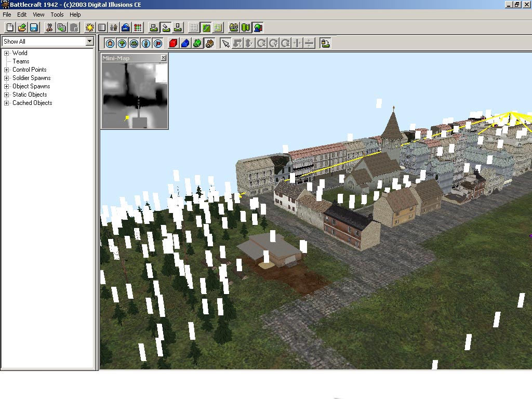The width and height of the screenshot is (532, 399).
Task: Expand the Object Spawns tree node
Action: [6, 87]
